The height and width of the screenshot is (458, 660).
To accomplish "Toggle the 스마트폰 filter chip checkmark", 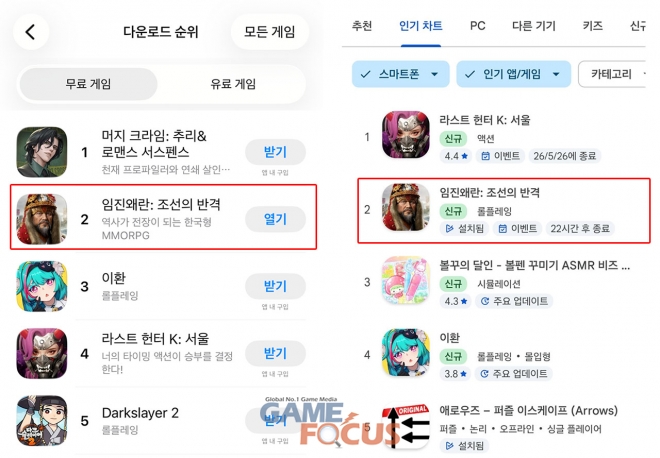I will (365, 75).
